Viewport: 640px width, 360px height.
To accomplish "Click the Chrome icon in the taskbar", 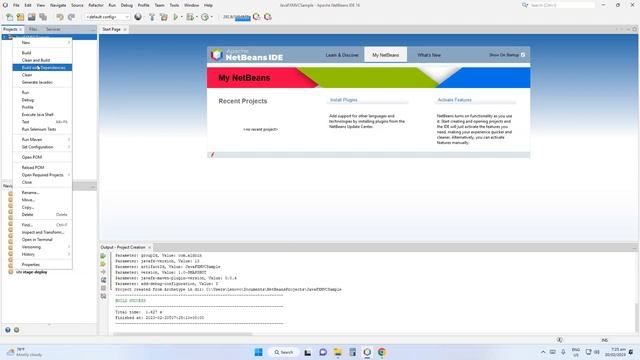I will click(382, 352).
